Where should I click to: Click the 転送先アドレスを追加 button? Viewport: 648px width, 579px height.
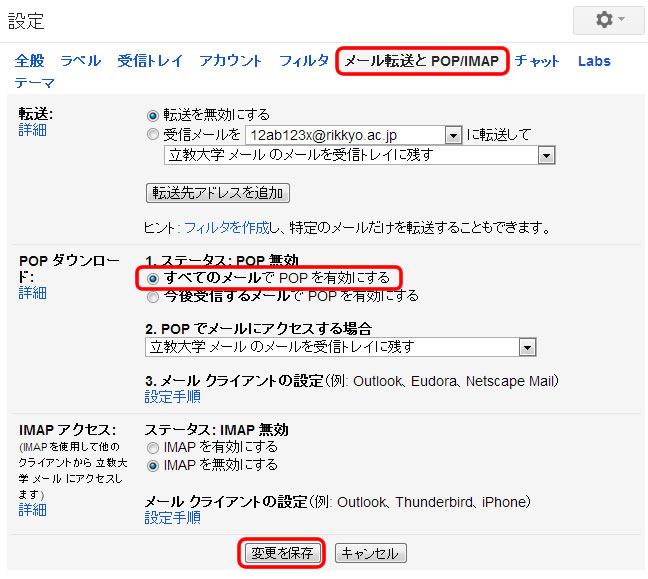(x=218, y=193)
